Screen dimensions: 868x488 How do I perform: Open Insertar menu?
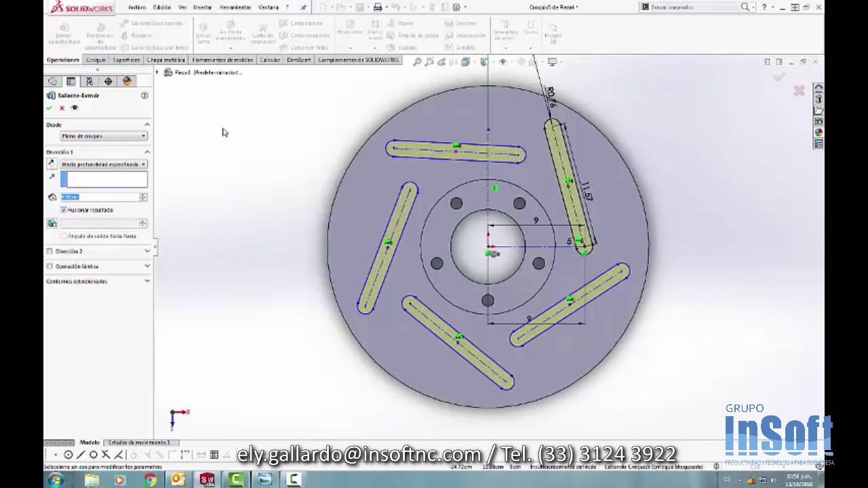point(203,7)
